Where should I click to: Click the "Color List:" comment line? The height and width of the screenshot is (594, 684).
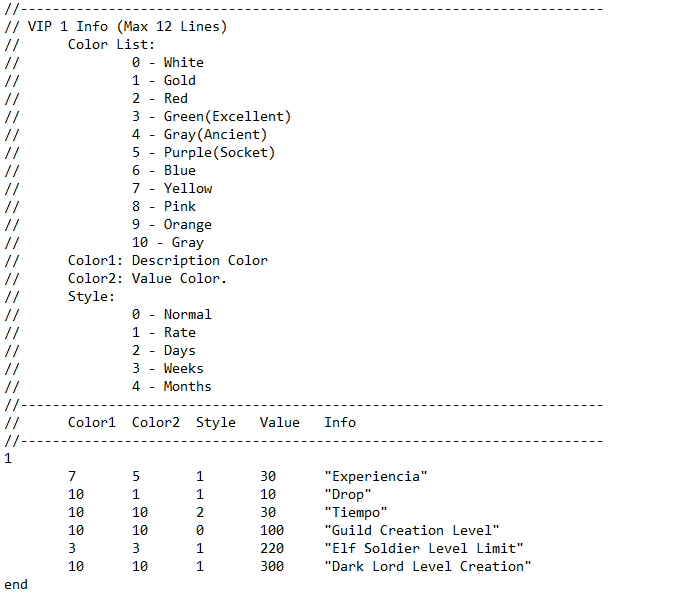(x=111, y=44)
